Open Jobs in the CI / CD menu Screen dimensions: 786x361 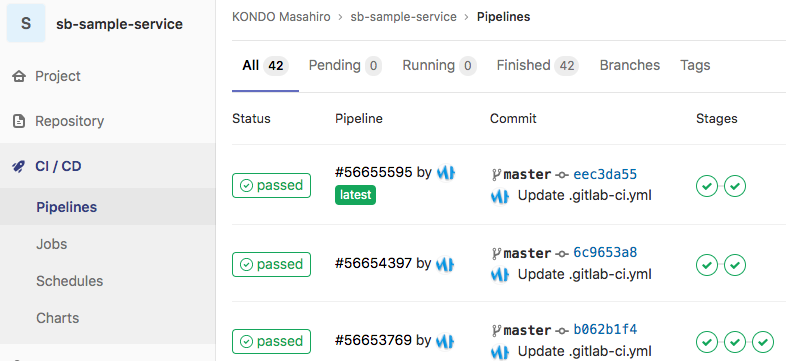point(52,244)
